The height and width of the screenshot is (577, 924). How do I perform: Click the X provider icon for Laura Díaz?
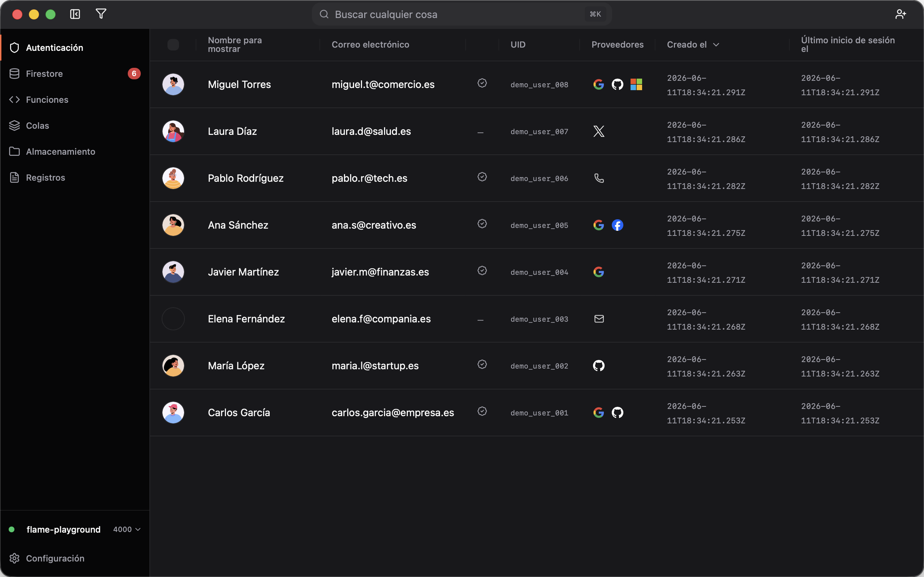pos(599,131)
